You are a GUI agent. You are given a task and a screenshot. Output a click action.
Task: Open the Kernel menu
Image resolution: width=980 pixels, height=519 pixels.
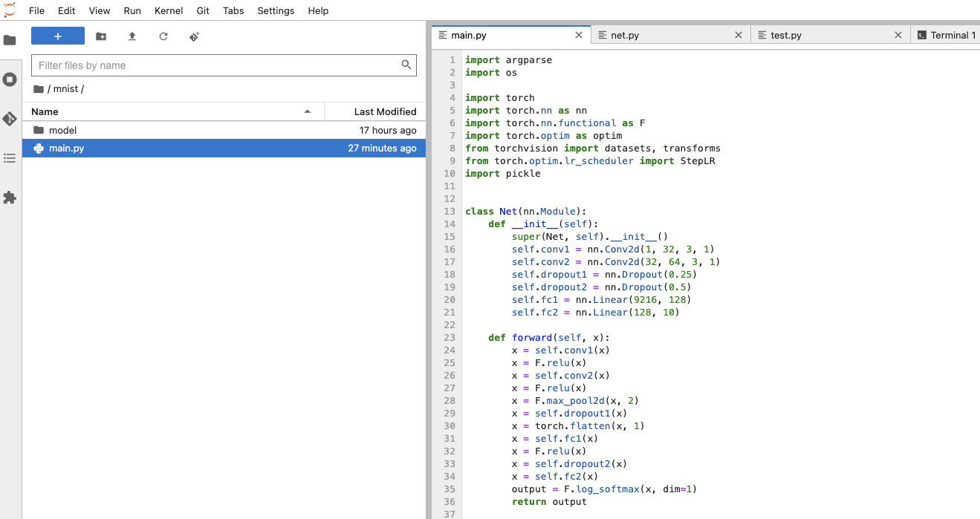[x=169, y=11]
